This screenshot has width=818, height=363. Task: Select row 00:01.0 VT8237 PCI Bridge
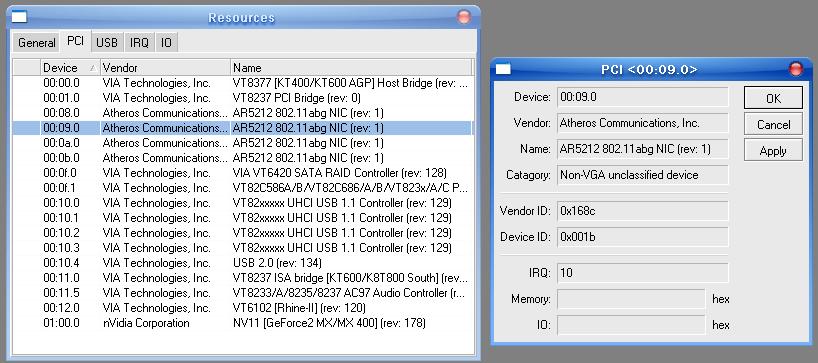coord(243,98)
